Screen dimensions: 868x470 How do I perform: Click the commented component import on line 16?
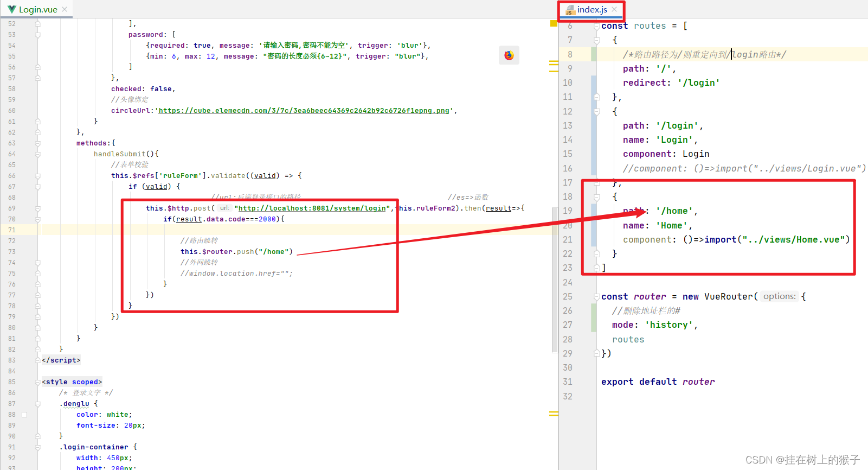[744, 168]
